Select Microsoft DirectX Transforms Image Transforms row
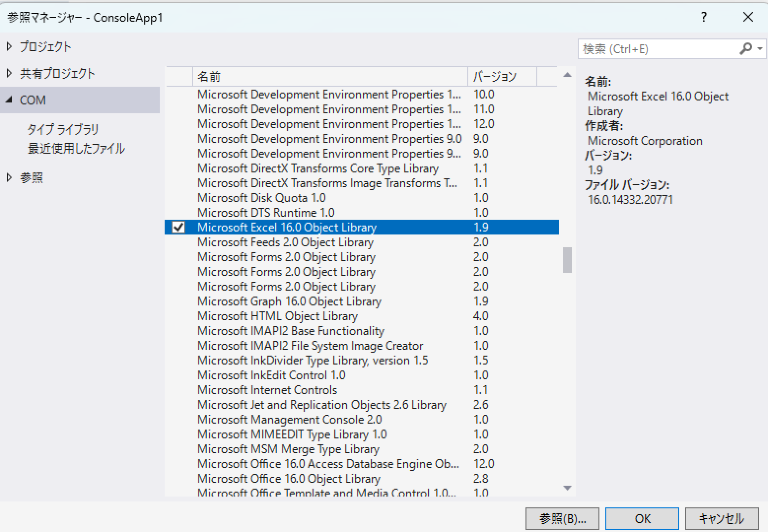This screenshot has height=532, width=768. [362, 183]
